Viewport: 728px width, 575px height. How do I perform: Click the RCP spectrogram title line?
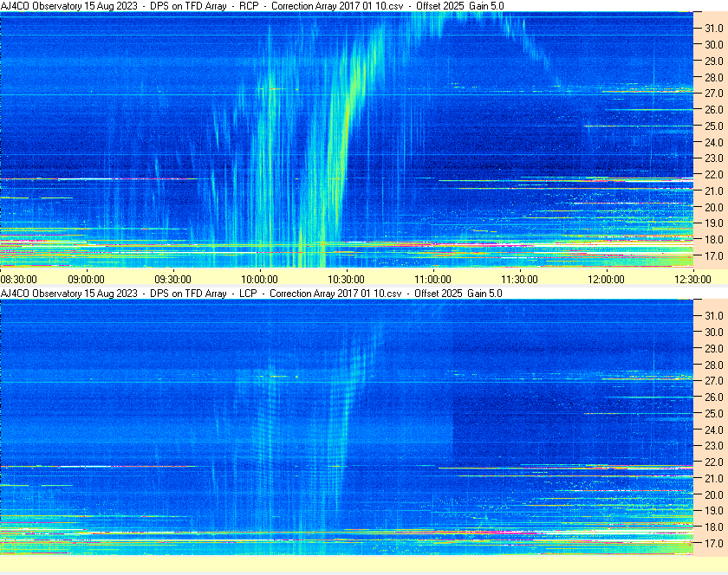(252, 6)
